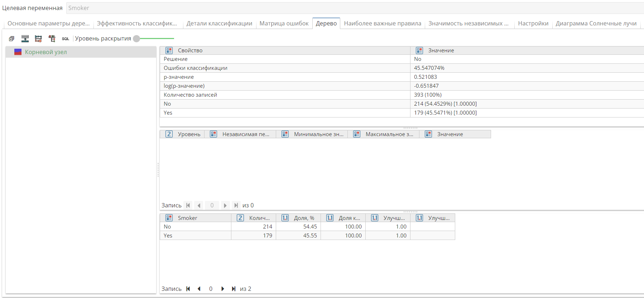The height and width of the screenshot is (298, 644).
Task: Go to next record in Smoker table navigator
Action: (222, 289)
